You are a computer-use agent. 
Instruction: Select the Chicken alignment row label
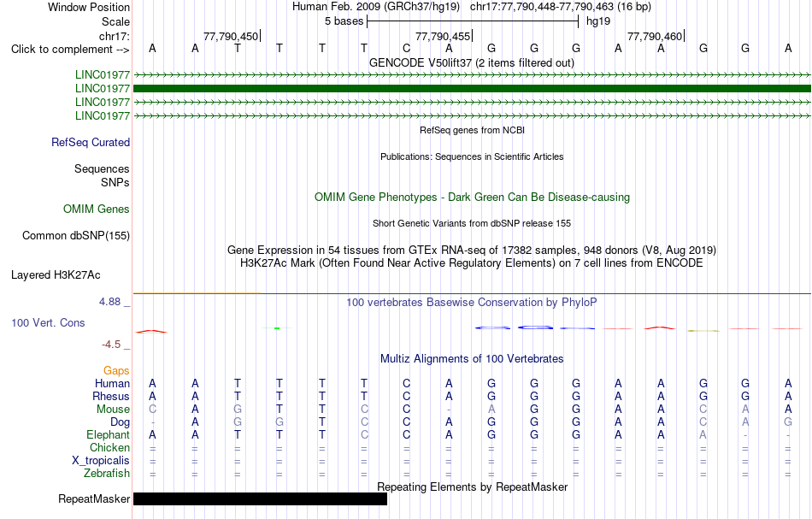tap(109, 447)
